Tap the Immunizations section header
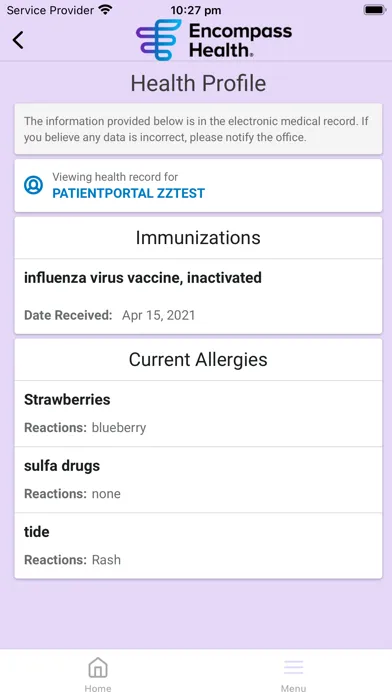 pyautogui.click(x=198, y=238)
